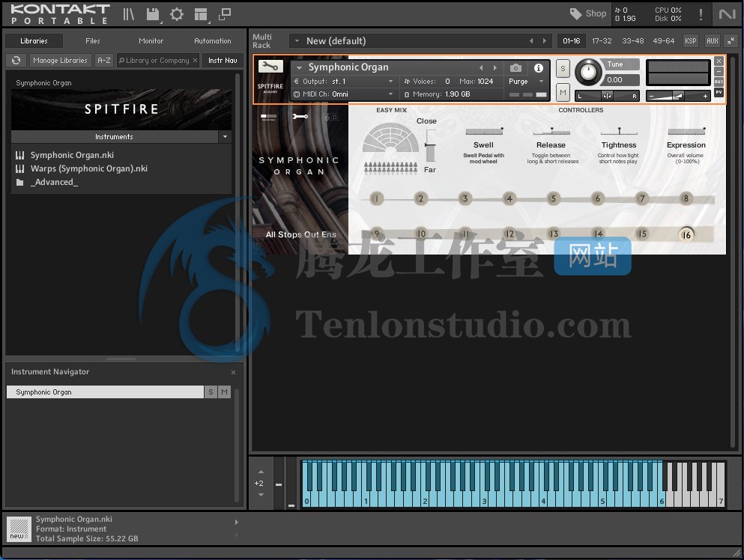
Task: Expand the Instruments library dropdown arrow
Action: tap(225, 136)
